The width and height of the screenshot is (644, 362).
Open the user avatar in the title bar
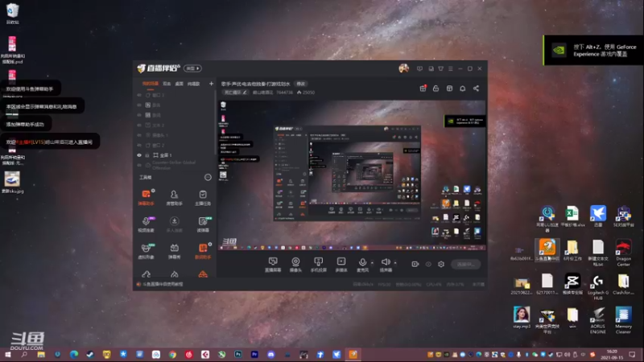click(x=404, y=68)
